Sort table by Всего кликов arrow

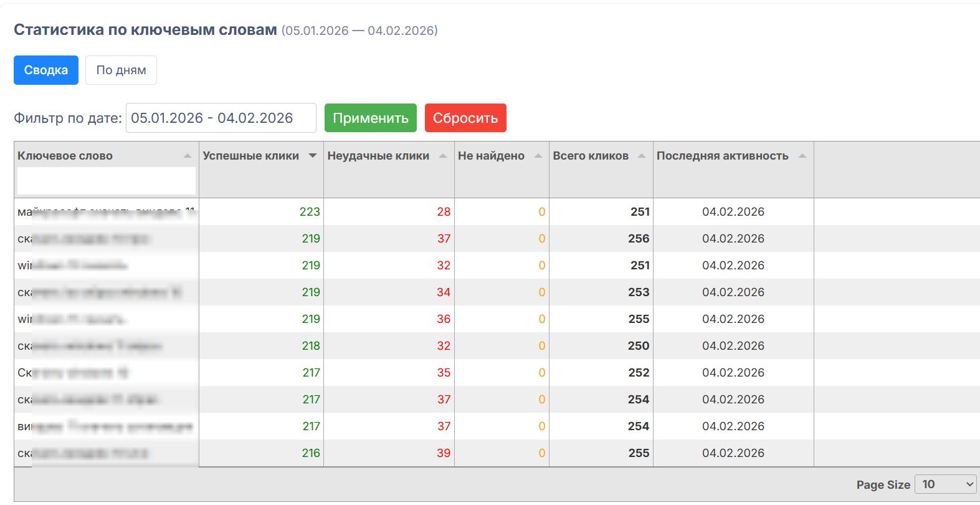coord(642,156)
